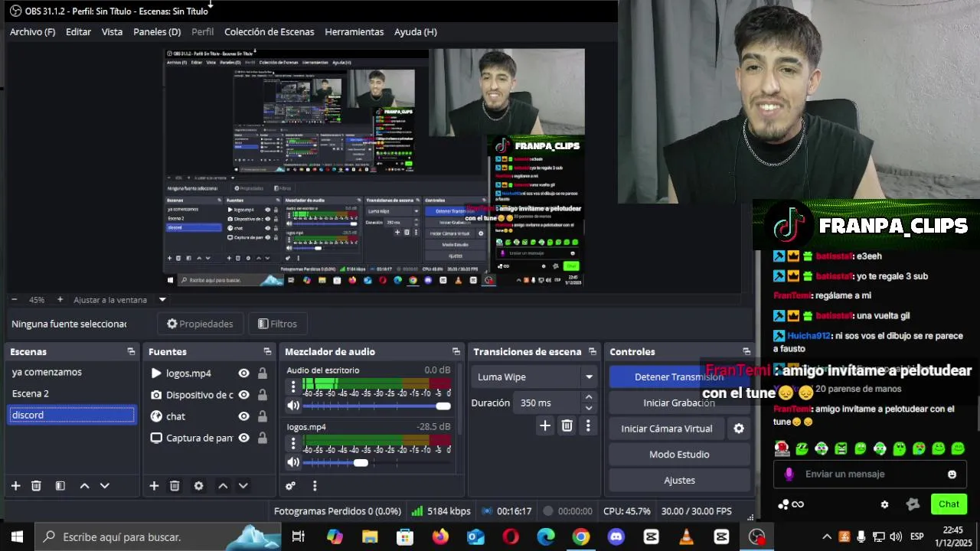Open Propiedades button

pos(200,324)
